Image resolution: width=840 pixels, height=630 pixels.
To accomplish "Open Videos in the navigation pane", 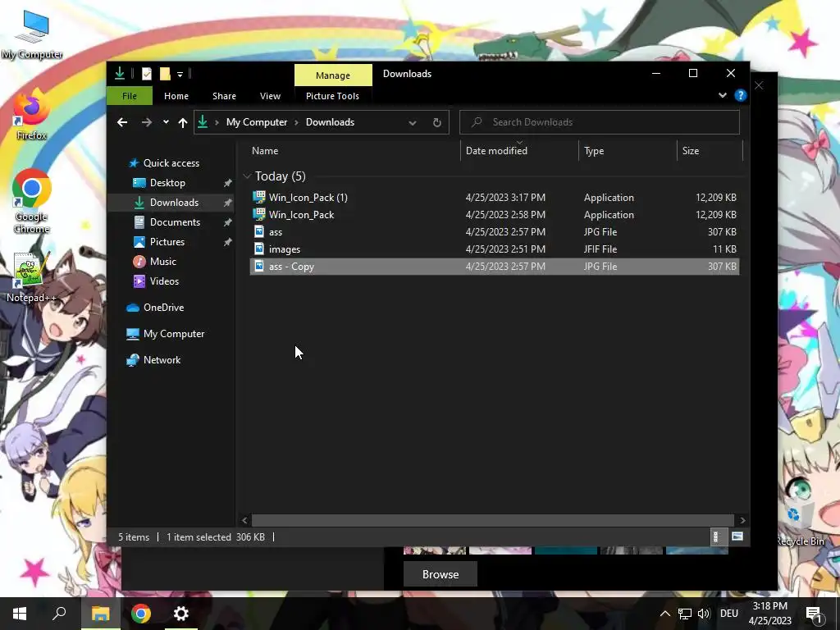I will pos(164,281).
